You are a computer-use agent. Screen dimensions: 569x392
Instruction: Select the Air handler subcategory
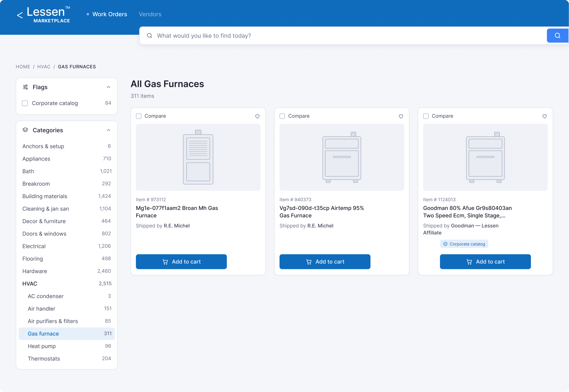pos(67,309)
